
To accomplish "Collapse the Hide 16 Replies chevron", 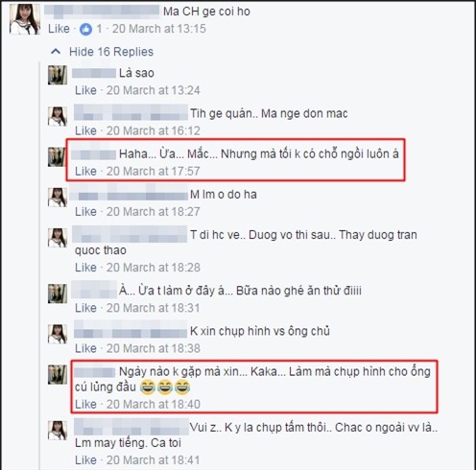I will pos(56,52).
